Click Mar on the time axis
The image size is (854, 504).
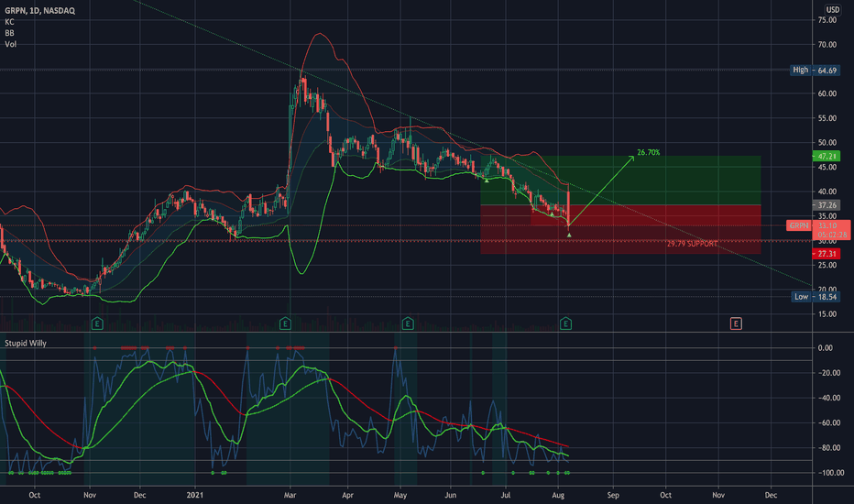click(290, 495)
